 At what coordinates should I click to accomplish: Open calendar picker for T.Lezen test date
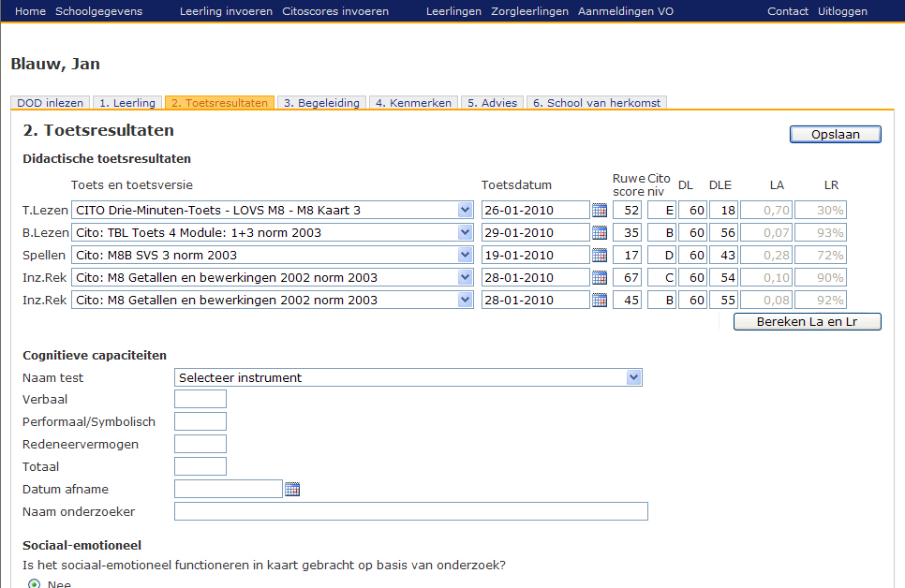[x=600, y=210]
